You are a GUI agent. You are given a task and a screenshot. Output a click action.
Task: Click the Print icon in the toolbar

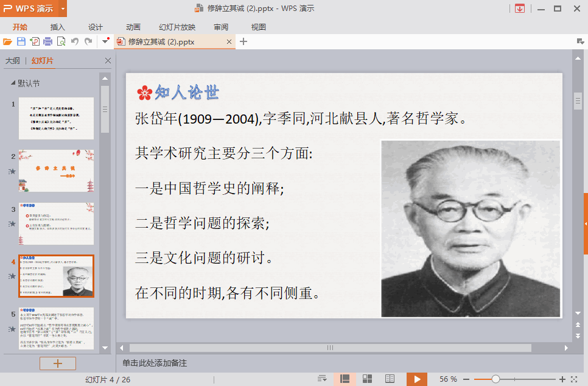click(x=47, y=41)
